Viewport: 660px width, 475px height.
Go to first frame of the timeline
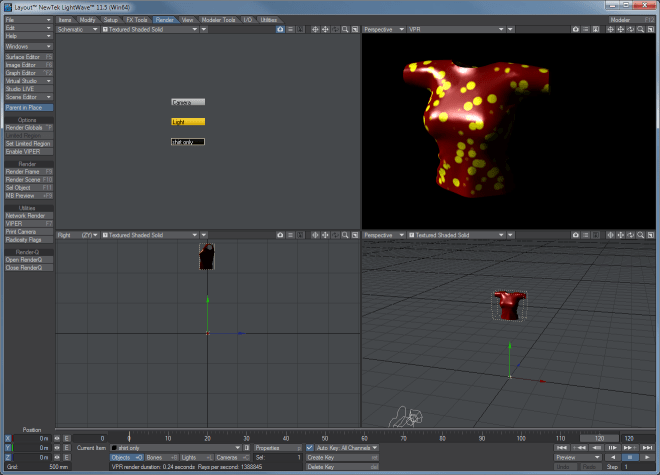pyautogui.click(x=562, y=448)
